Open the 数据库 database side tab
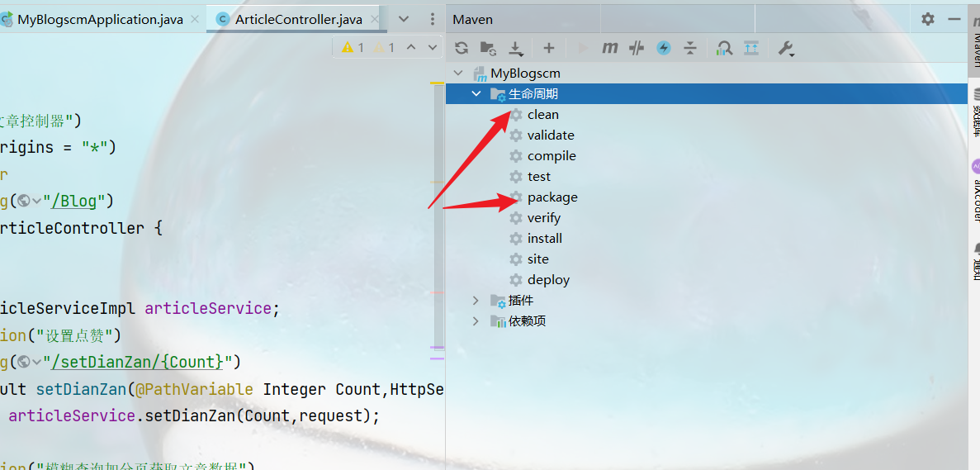Image resolution: width=980 pixels, height=470 pixels. [x=975, y=112]
